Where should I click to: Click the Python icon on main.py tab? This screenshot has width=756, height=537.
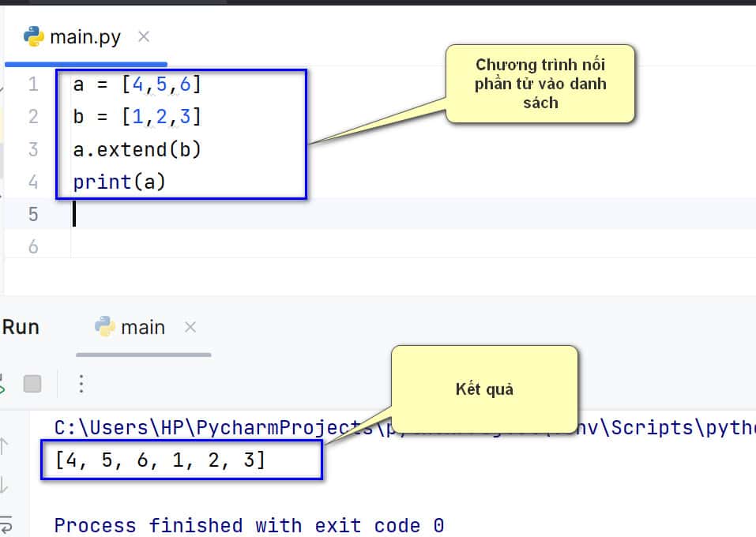[33, 36]
